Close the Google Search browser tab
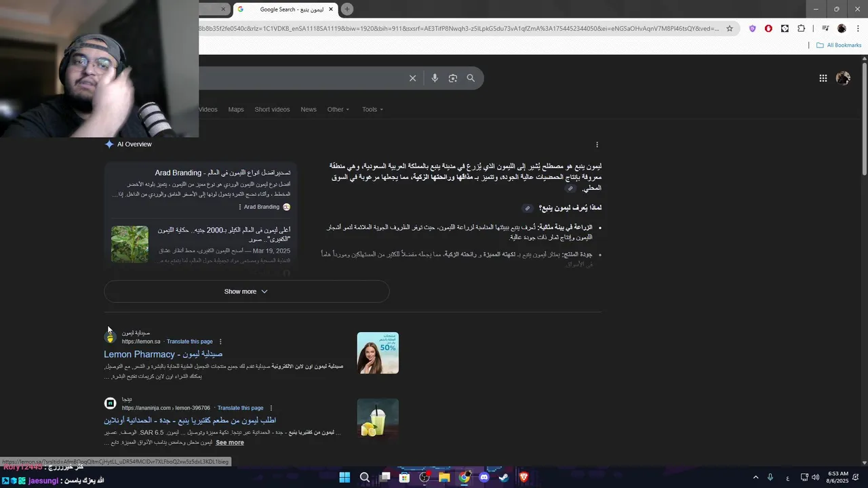The width and height of the screenshot is (868, 488). point(332,9)
